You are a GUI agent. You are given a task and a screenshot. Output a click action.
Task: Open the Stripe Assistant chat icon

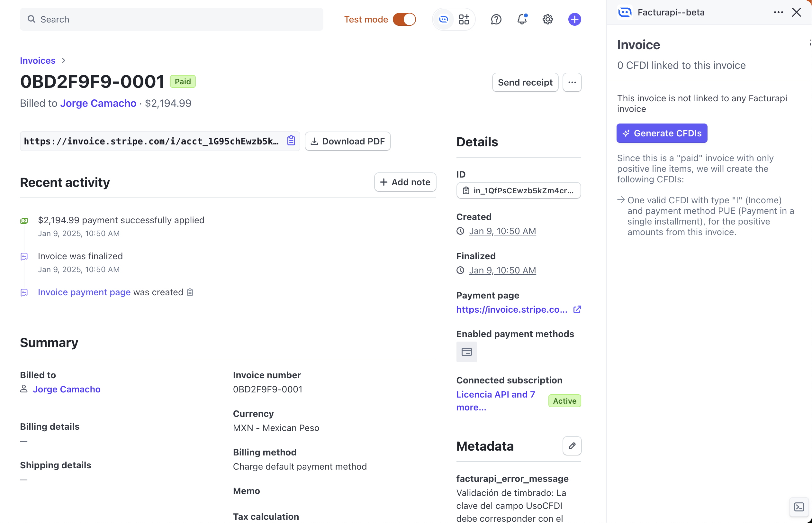click(x=444, y=19)
